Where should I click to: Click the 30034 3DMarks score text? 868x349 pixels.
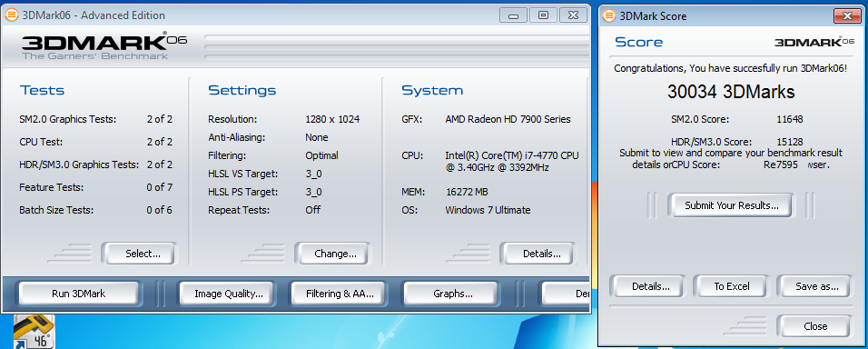point(731,92)
